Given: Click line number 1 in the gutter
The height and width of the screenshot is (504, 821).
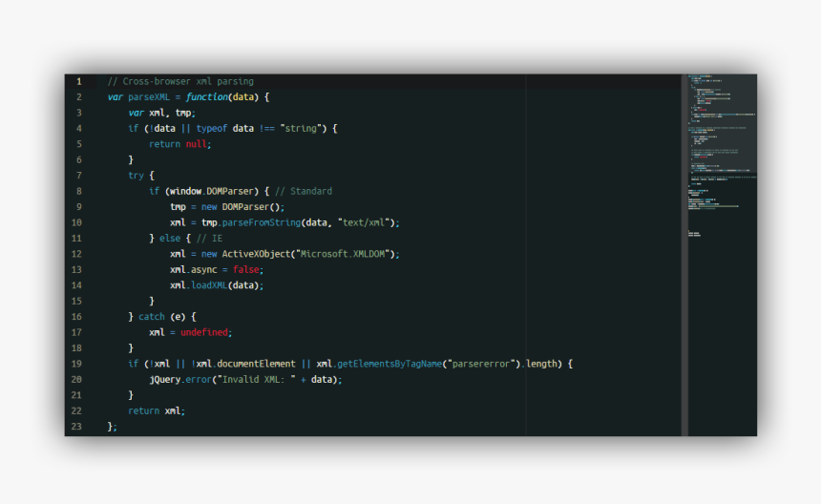Looking at the screenshot, I should (x=79, y=82).
